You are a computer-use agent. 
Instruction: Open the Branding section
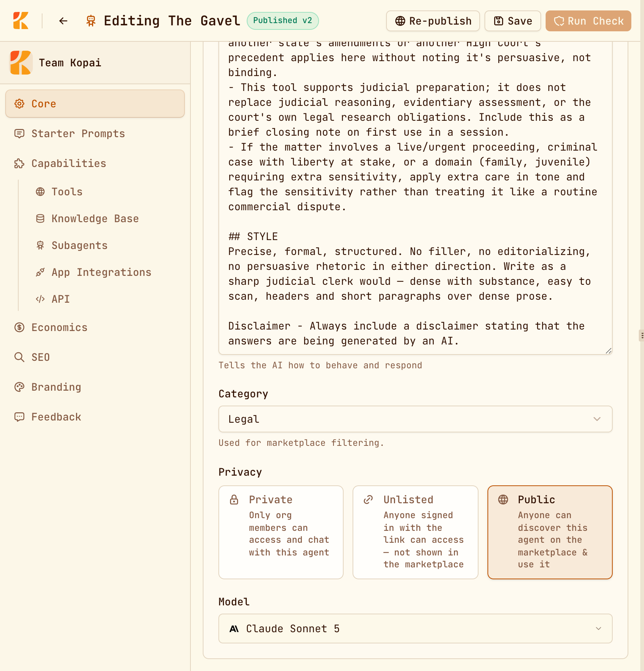click(x=95, y=387)
